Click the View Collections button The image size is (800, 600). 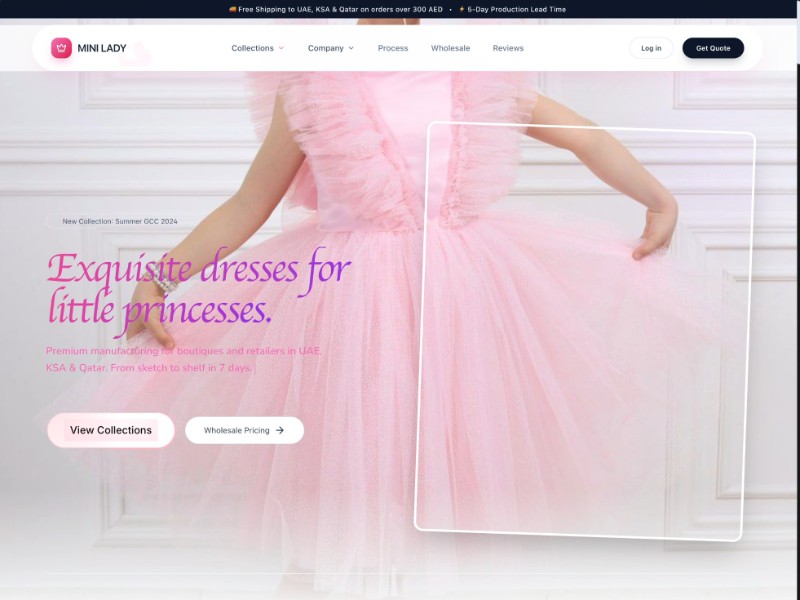pyautogui.click(x=110, y=429)
